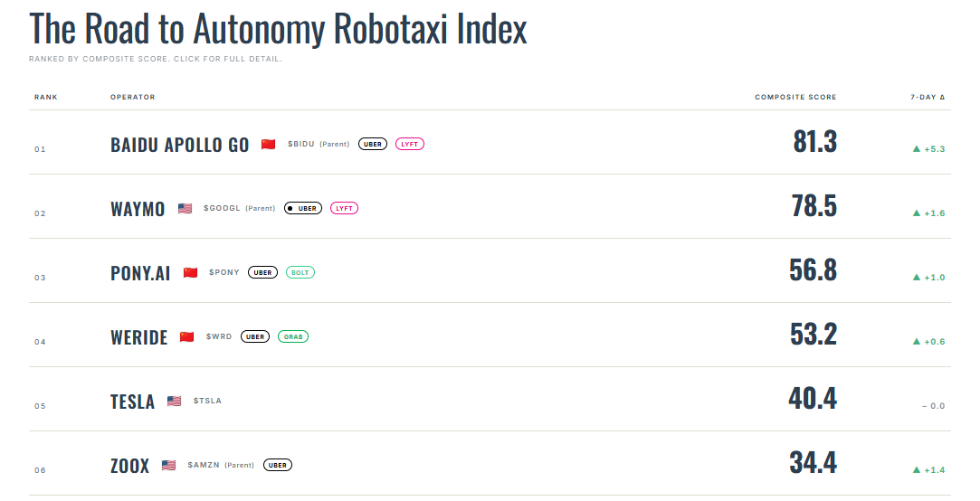Sort by the Composite Score column header

[x=795, y=98]
